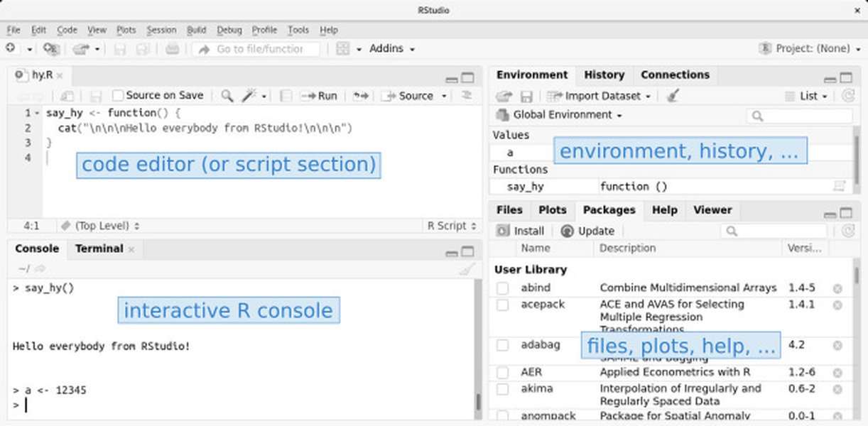Open the Project: (None) dropdown

point(809,48)
